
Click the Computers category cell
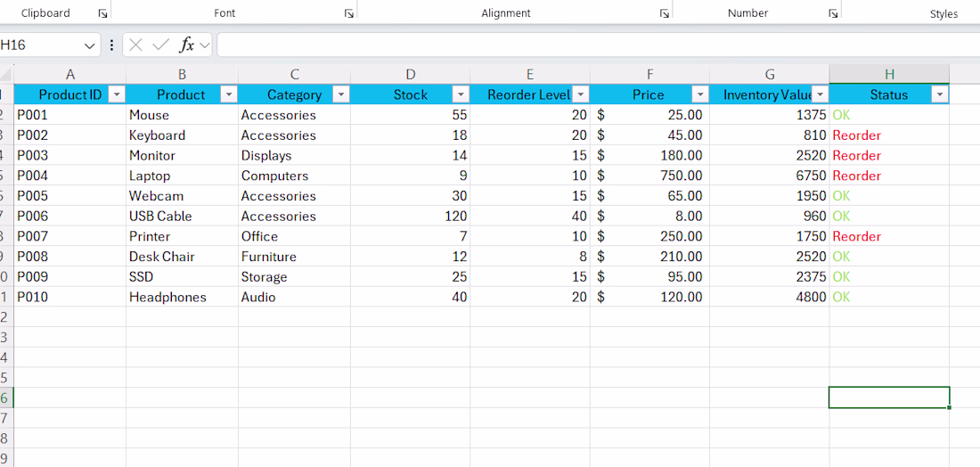(x=294, y=176)
